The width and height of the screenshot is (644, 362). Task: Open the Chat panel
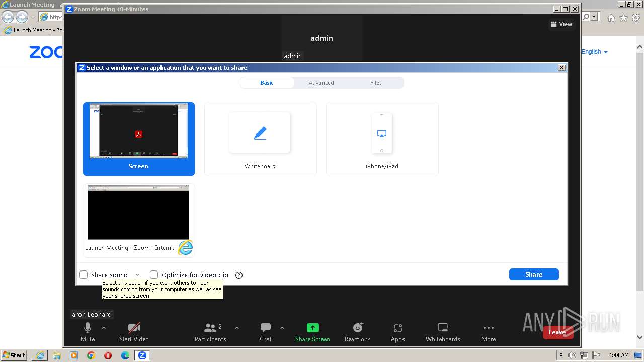[x=266, y=332]
